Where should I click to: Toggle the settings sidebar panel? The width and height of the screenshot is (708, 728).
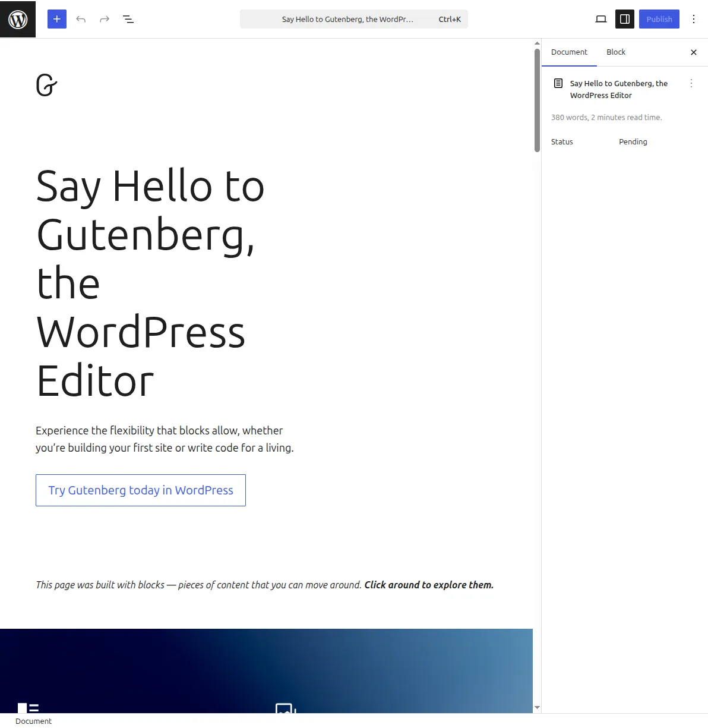(624, 18)
